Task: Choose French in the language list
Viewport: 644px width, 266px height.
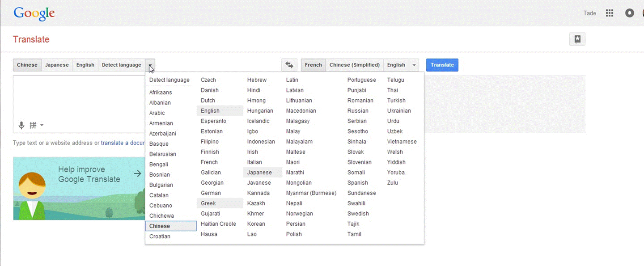Action: click(x=209, y=162)
